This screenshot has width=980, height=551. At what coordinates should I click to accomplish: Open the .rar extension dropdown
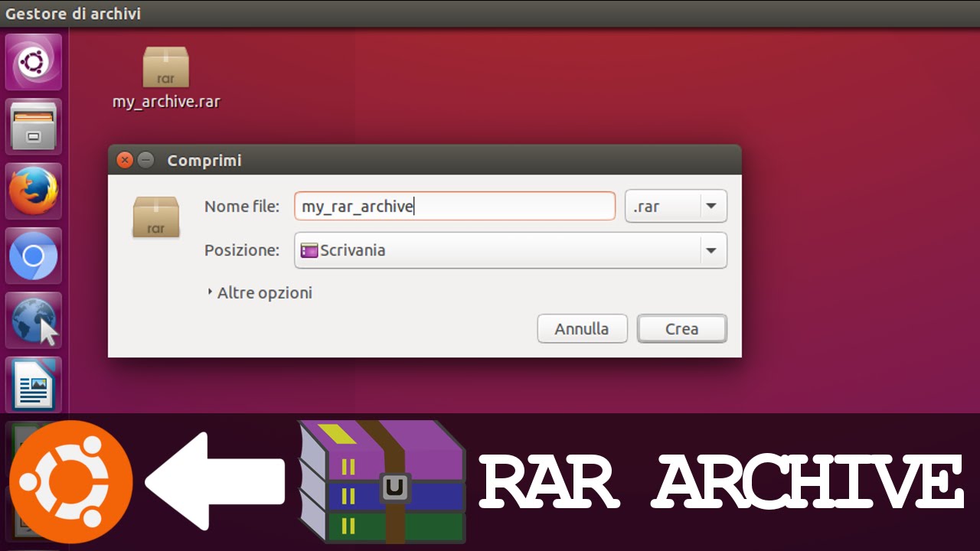coord(675,206)
